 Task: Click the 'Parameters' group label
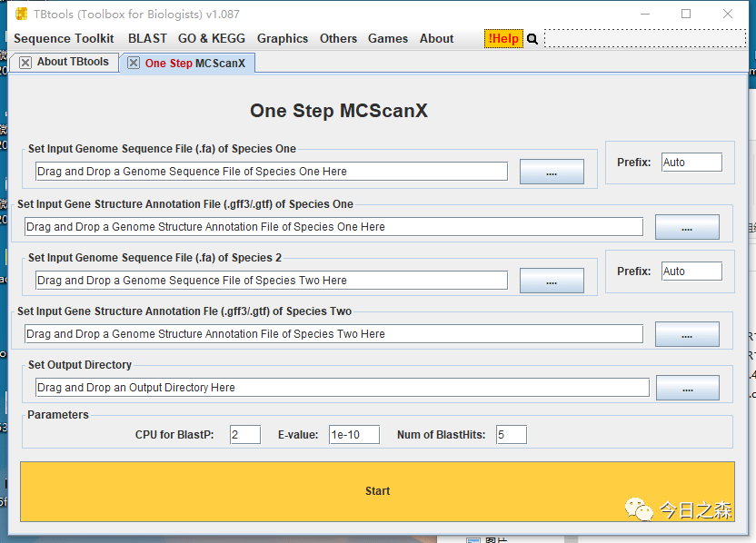pyautogui.click(x=58, y=415)
